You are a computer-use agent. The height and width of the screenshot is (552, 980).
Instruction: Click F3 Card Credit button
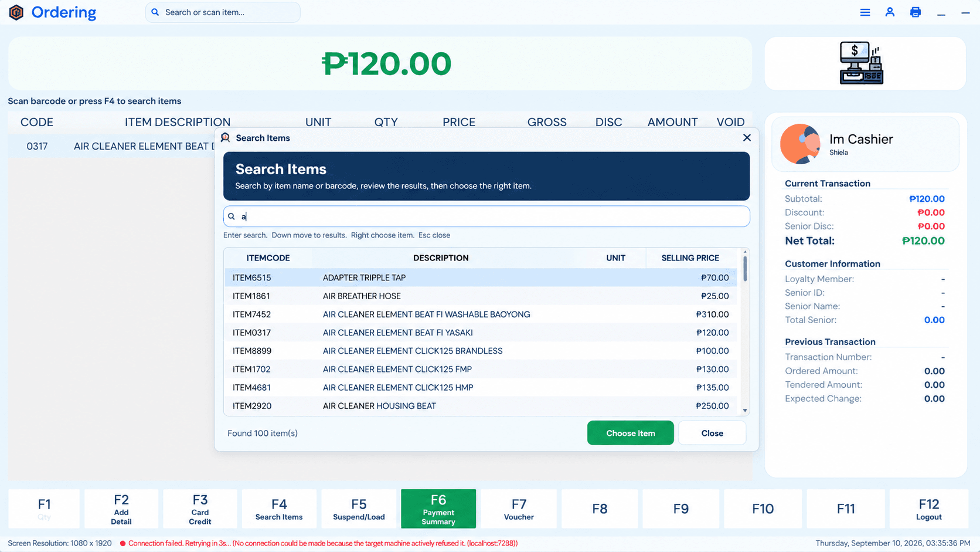(200, 509)
